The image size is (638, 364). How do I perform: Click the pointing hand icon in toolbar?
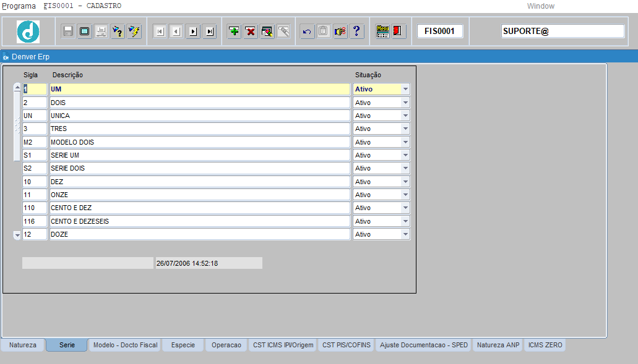click(x=340, y=32)
